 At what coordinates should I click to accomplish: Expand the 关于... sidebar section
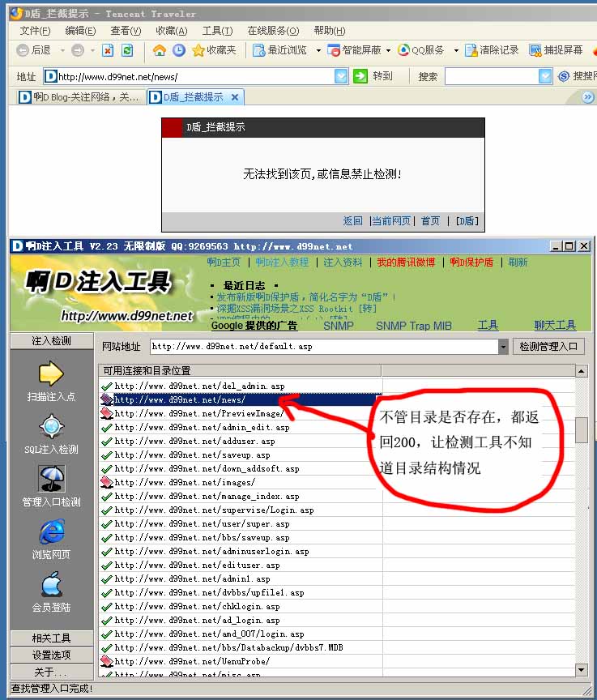(52, 672)
